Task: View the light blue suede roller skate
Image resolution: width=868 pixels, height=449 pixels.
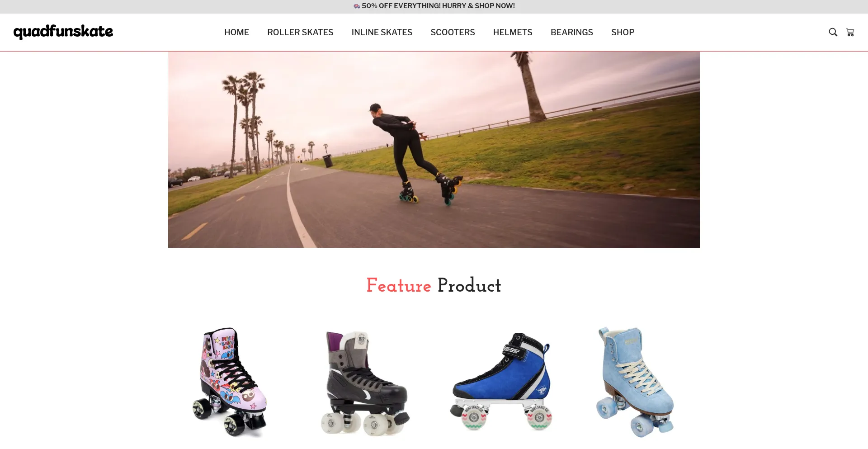Action: click(x=635, y=382)
